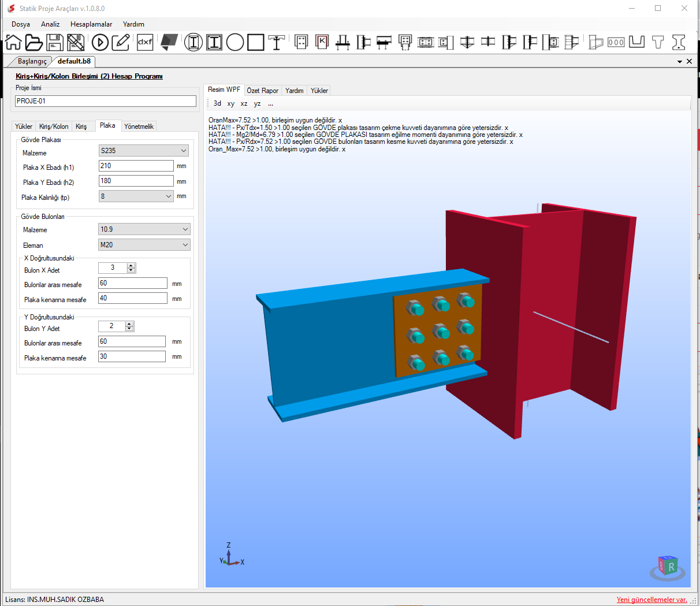
Task: Open the Malzeme S235 plate material dropdown
Action: [144, 151]
